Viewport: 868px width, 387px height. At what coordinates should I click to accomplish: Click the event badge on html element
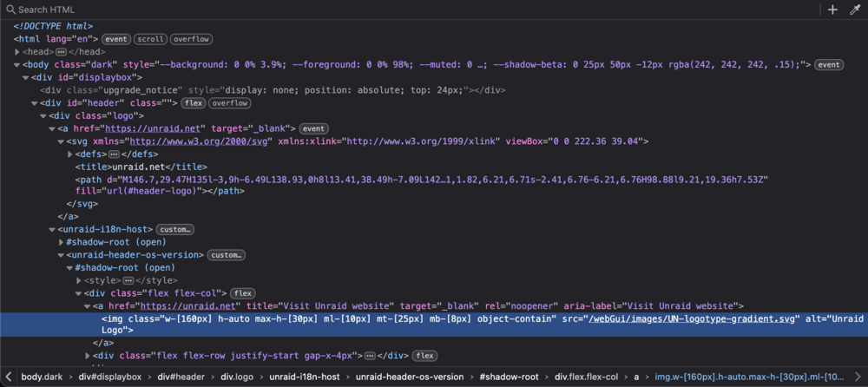click(116, 39)
